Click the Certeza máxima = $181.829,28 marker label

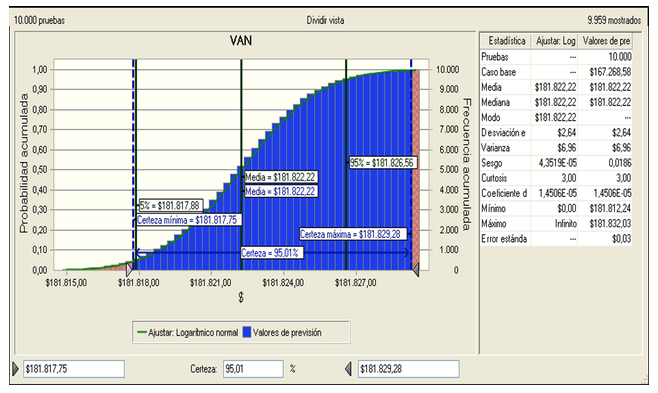point(352,234)
